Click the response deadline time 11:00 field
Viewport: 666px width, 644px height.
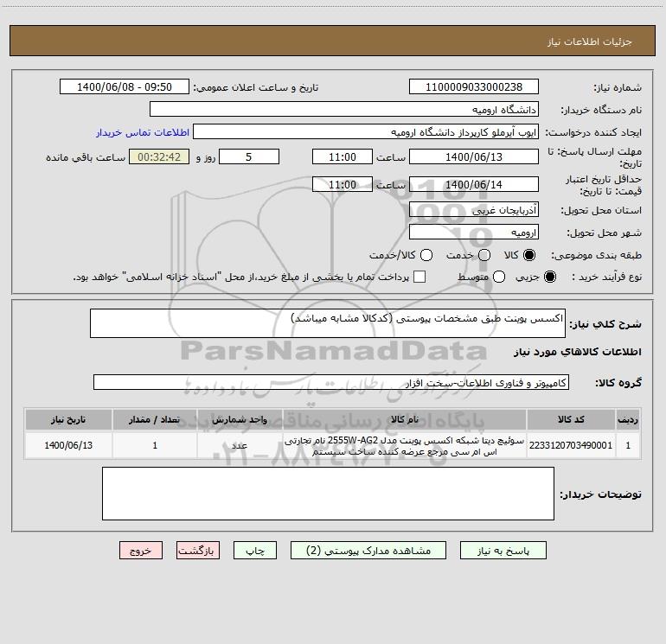343,156
